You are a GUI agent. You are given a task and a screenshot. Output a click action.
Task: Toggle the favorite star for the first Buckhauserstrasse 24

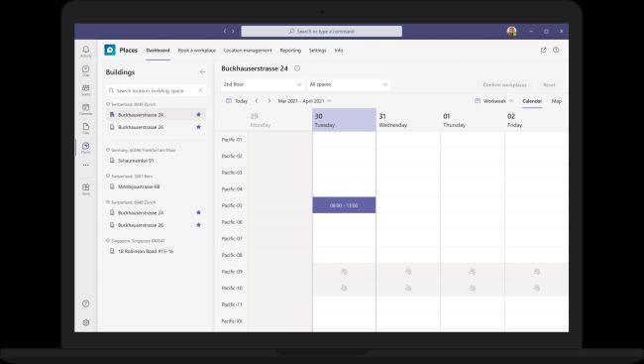(199, 114)
